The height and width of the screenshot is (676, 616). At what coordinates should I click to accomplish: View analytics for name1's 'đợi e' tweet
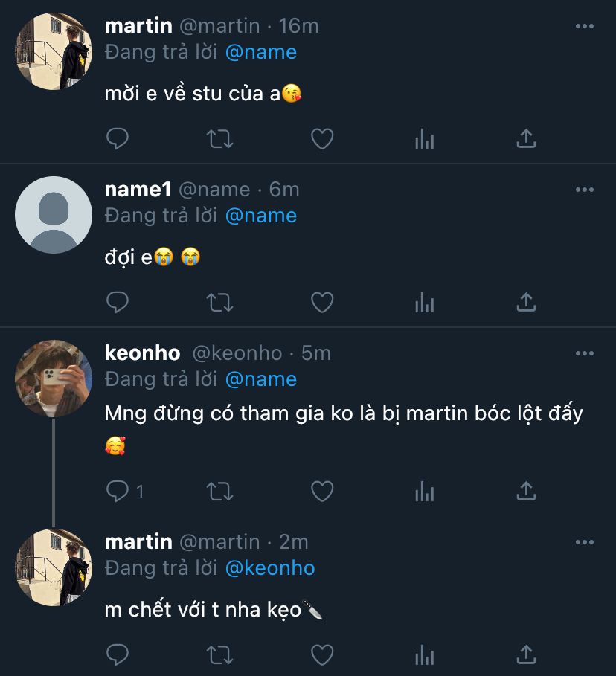click(x=424, y=302)
